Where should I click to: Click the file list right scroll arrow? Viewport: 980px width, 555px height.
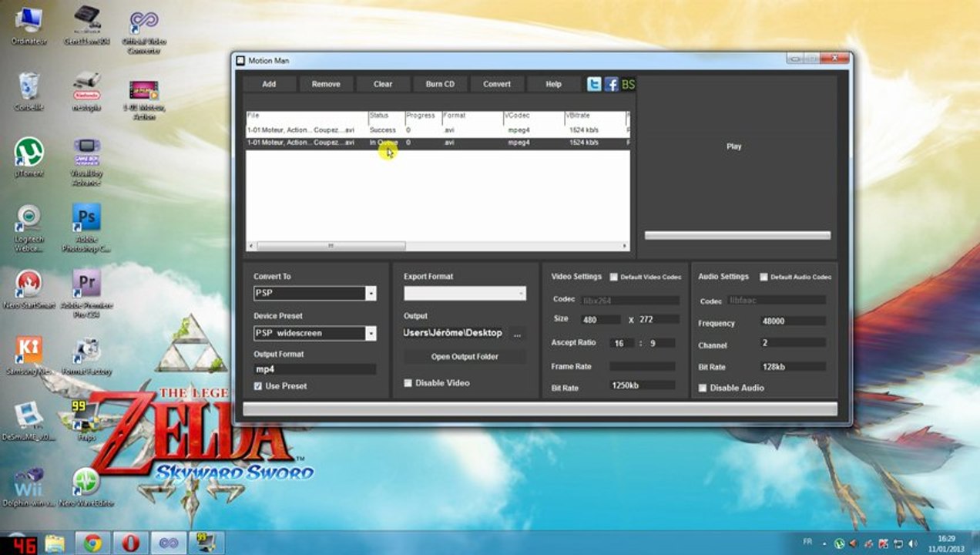625,246
